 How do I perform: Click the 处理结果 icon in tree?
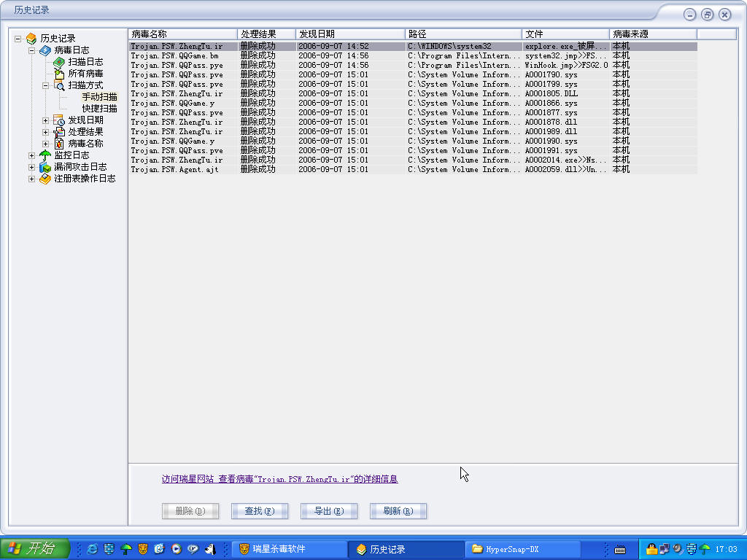59,132
